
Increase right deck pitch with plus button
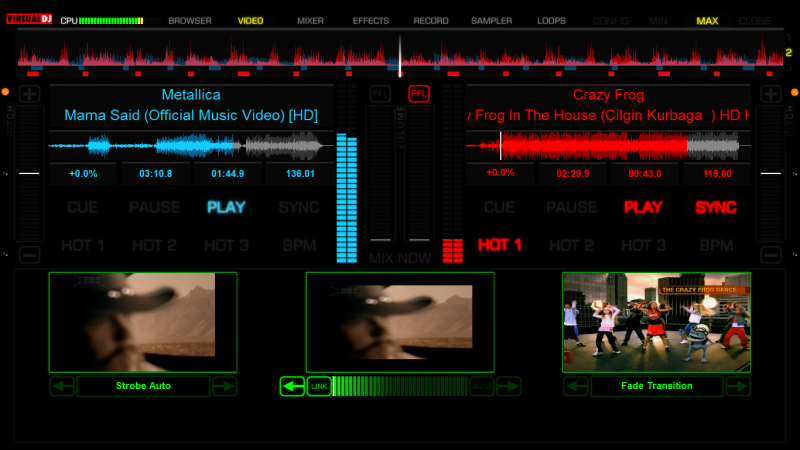771,94
